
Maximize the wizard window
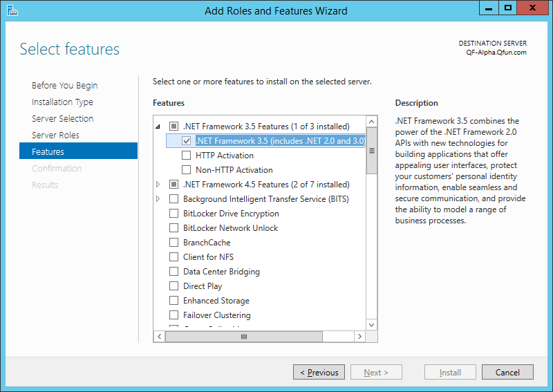[x=508, y=8]
